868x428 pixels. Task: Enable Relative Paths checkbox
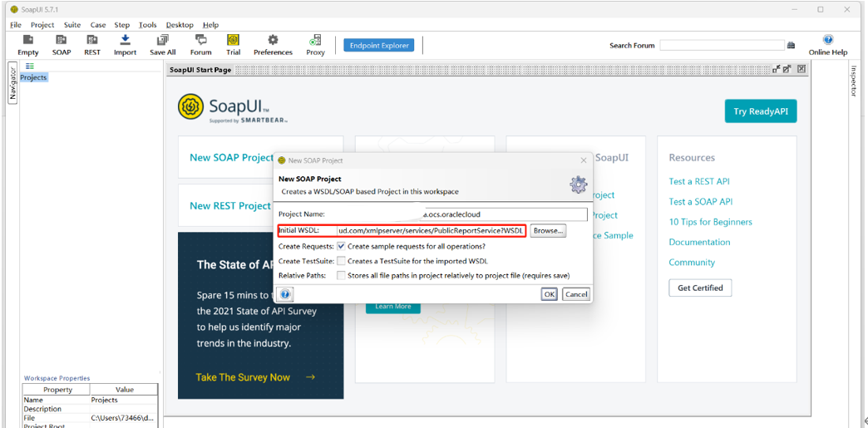pyautogui.click(x=342, y=275)
